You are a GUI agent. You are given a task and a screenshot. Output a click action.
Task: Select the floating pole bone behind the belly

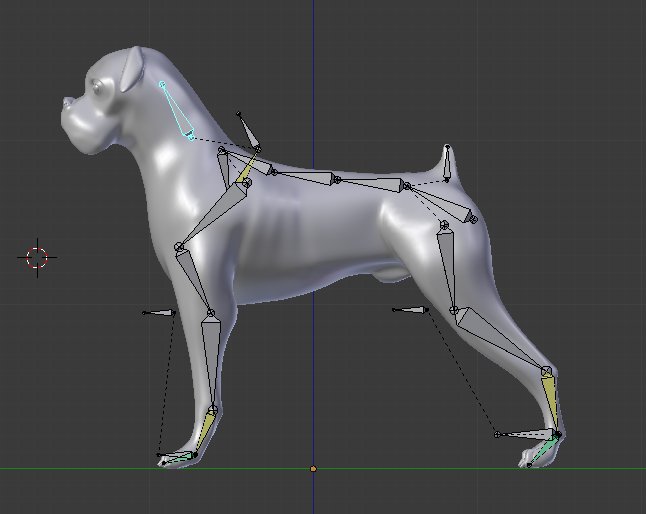tap(410, 310)
